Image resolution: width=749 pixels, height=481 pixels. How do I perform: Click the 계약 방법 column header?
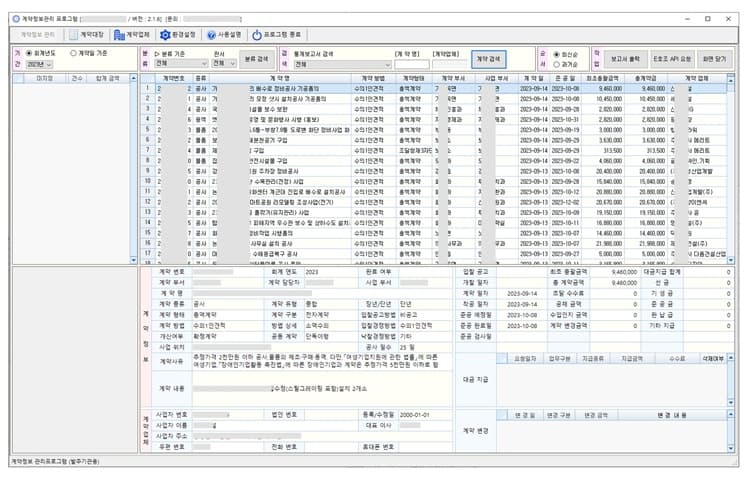coord(374,78)
